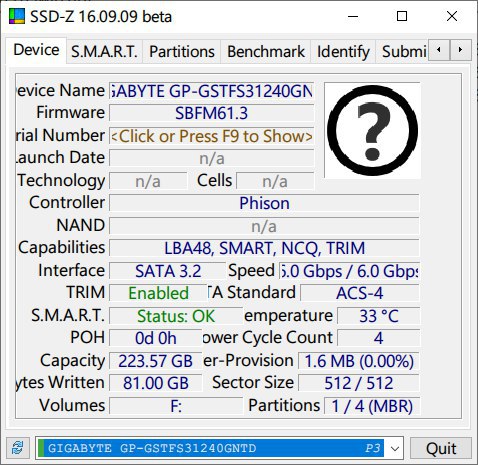Image resolution: width=478 pixels, height=465 pixels.
Task: Click the Sector Size value 512 / 512
Action: pyautogui.click(x=359, y=383)
